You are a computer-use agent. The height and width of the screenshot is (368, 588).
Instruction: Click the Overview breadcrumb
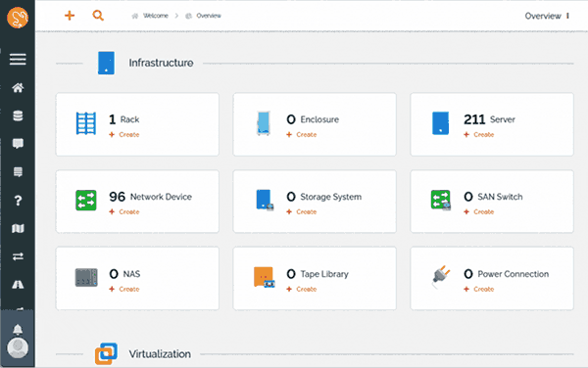coord(209,16)
